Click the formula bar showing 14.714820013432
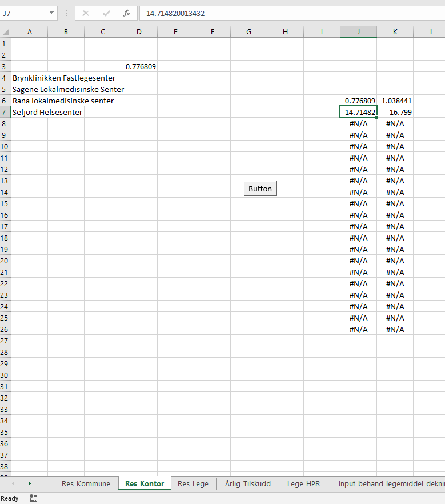This screenshot has width=445, height=504. click(292, 13)
